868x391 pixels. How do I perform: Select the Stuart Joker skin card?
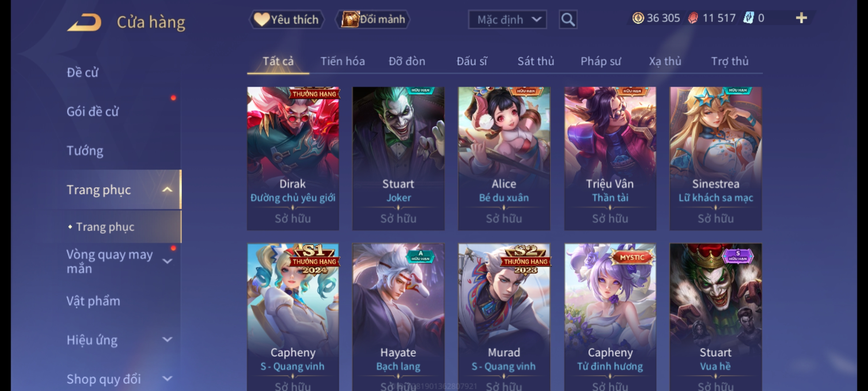[x=398, y=159]
